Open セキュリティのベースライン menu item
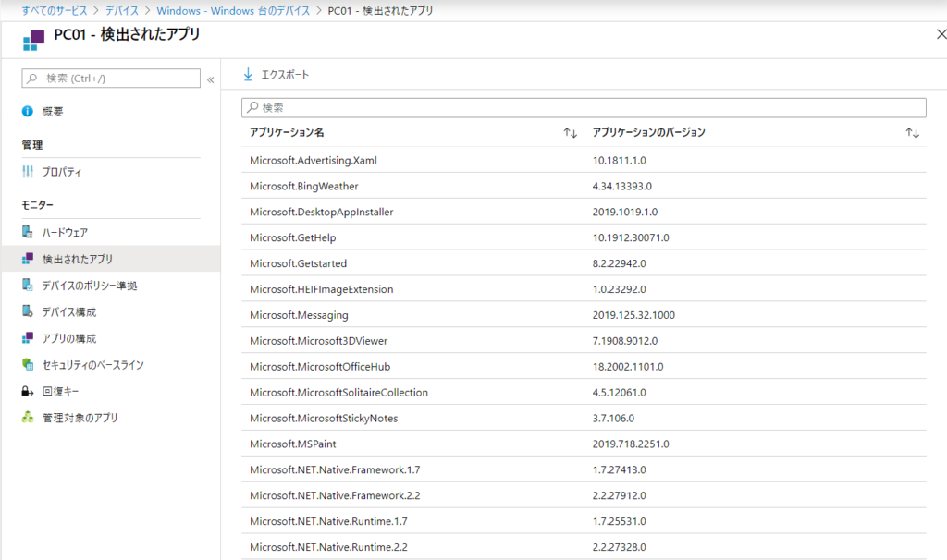The image size is (947, 560). pyautogui.click(x=111, y=365)
